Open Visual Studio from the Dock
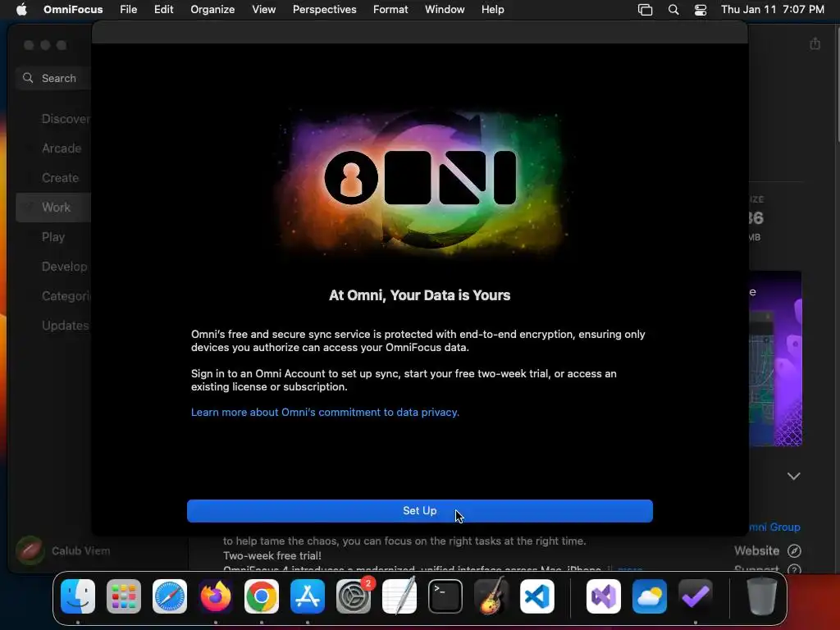 tap(604, 596)
